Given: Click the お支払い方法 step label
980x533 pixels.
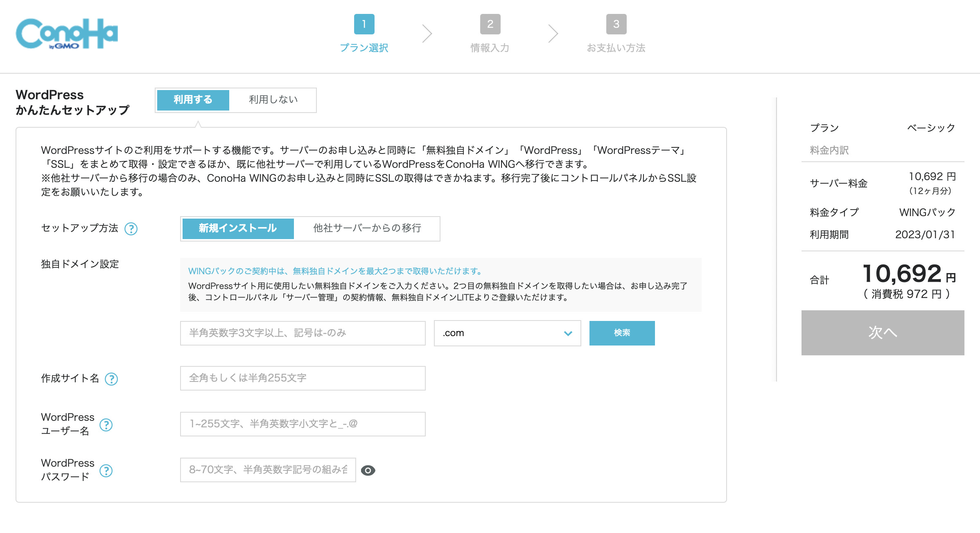Looking at the screenshot, I should pos(616,48).
